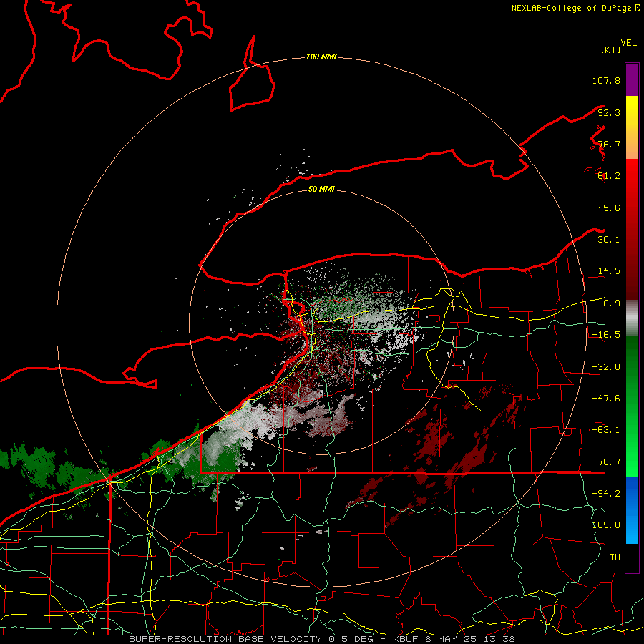Click the -78.7 legend value
This screenshot has height=644, width=644.
click(x=606, y=462)
